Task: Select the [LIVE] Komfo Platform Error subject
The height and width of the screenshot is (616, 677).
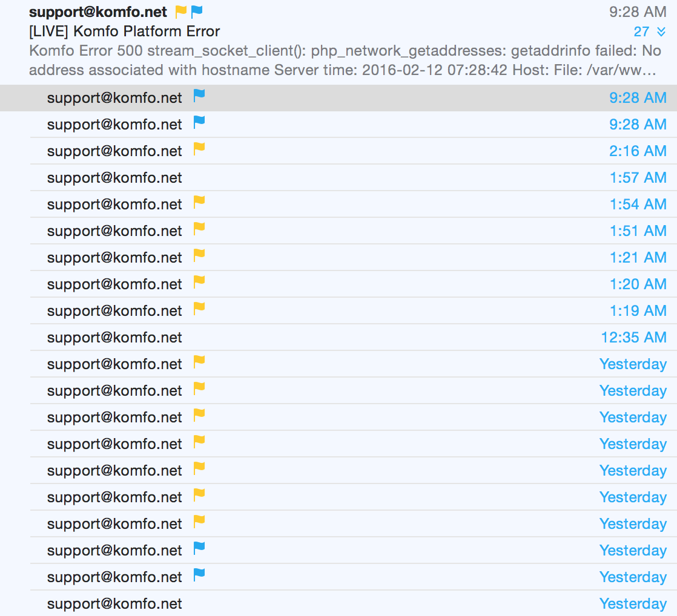Action: [124, 31]
